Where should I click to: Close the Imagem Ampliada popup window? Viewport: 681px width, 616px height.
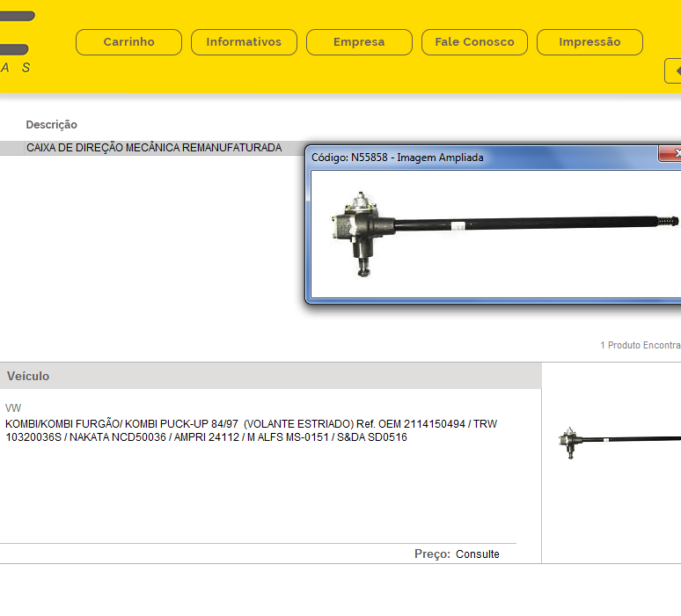coord(672,154)
